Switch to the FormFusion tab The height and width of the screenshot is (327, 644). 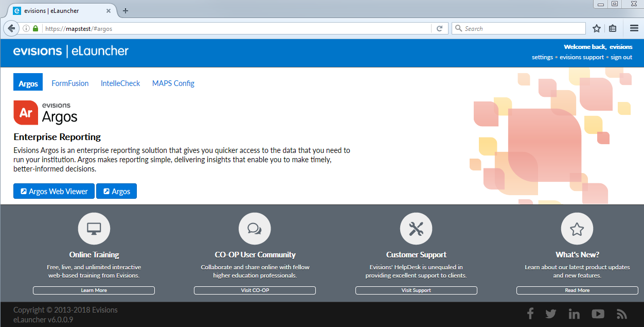(70, 83)
